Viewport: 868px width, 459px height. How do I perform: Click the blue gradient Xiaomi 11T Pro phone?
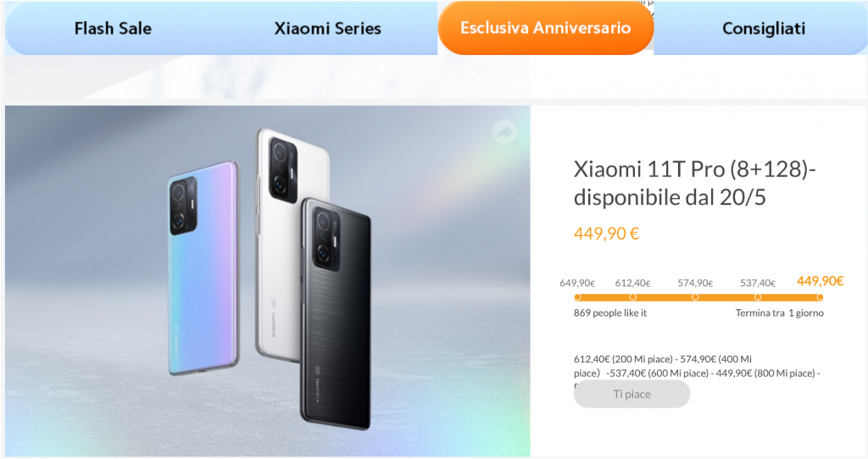(203, 268)
